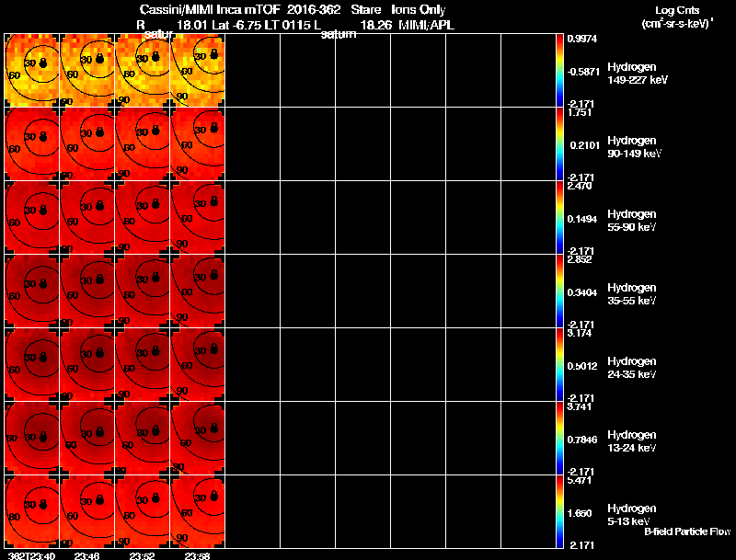This screenshot has width=736, height=560.
Task: Choose the 35-55 keV image at 23:40
Action: click(x=32, y=291)
